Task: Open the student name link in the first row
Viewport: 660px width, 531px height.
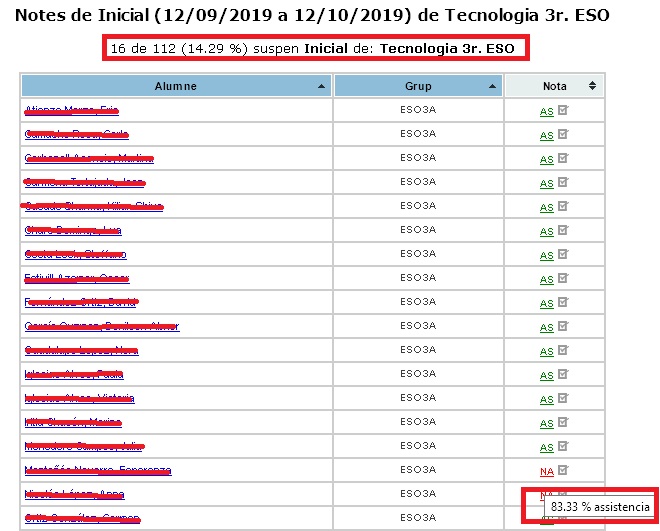Action: pyautogui.click(x=72, y=111)
